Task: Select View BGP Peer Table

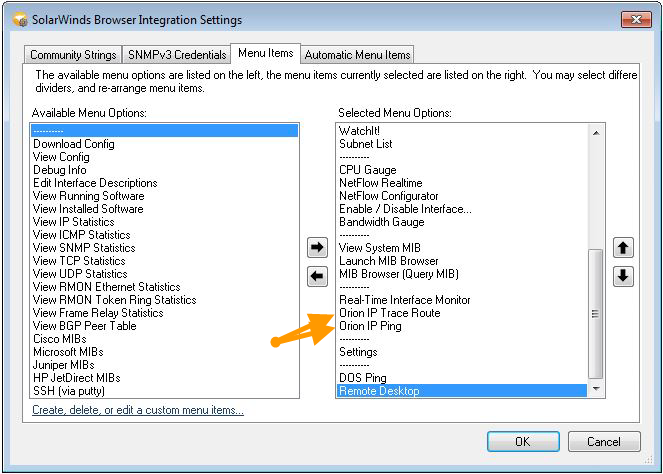Action: pyautogui.click(x=165, y=326)
